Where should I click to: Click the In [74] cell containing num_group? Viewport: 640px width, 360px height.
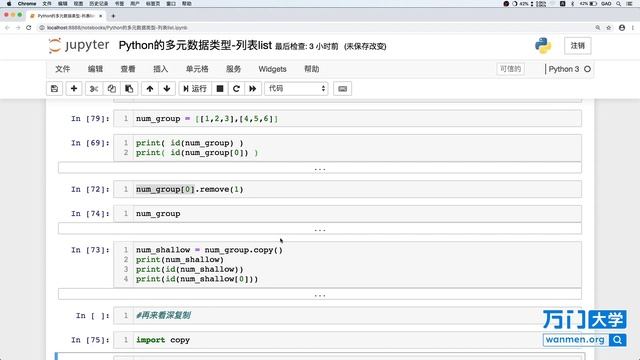tap(347, 214)
